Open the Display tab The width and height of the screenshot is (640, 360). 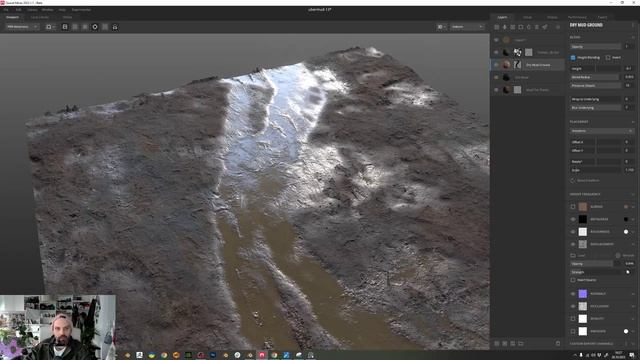[x=552, y=17]
